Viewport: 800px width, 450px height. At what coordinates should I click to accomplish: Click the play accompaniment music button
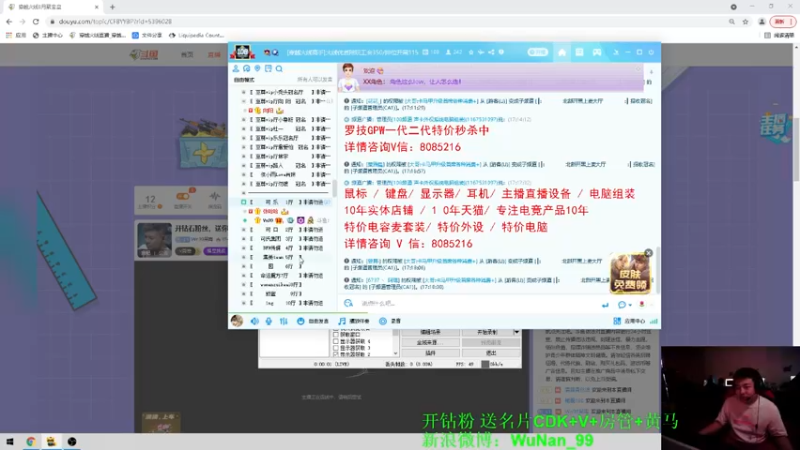click(354, 321)
